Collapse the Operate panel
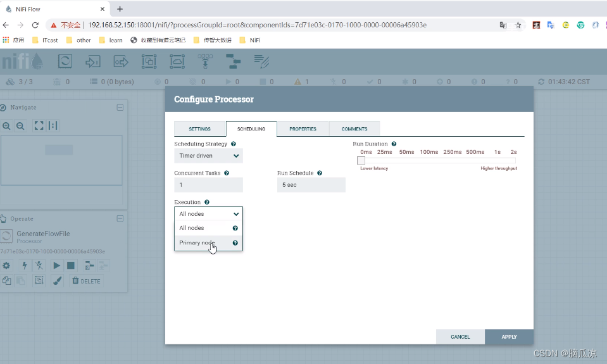The height and width of the screenshot is (364, 607). point(120,218)
